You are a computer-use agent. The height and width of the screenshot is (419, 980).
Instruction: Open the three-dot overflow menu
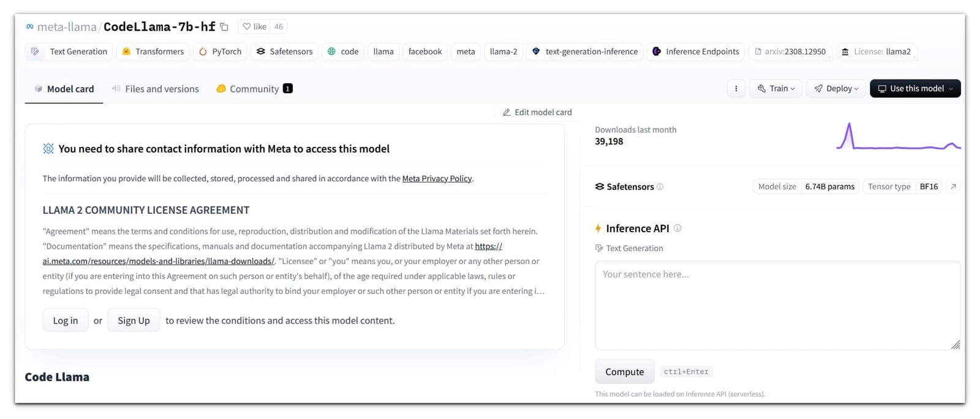pos(736,88)
